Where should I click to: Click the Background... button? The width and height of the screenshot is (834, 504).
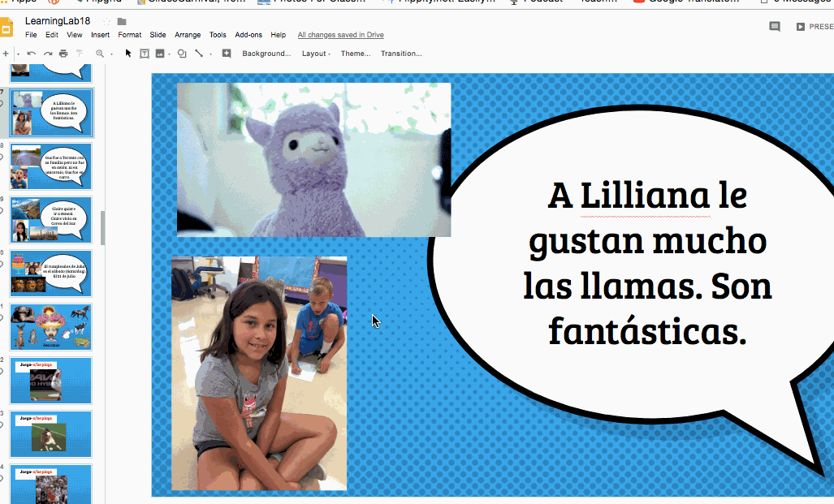point(266,54)
